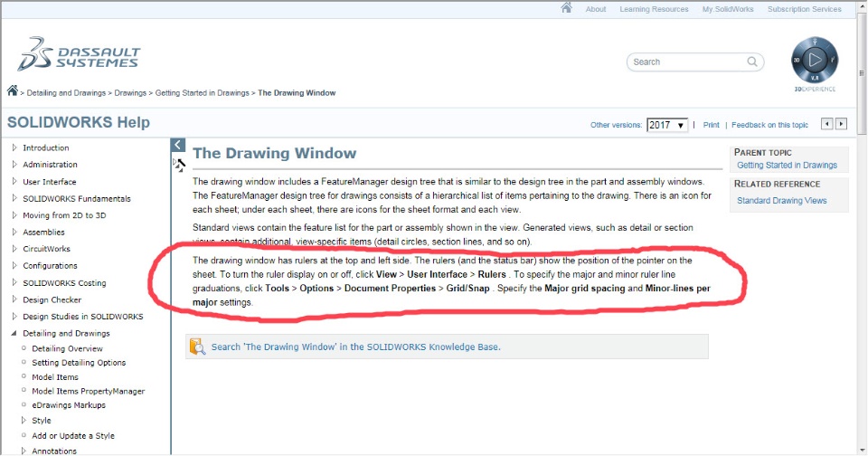Open the 3DEXPERIENCE compass icon
The width and height of the screenshot is (868, 456).
pyautogui.click(x=815, y=61)
